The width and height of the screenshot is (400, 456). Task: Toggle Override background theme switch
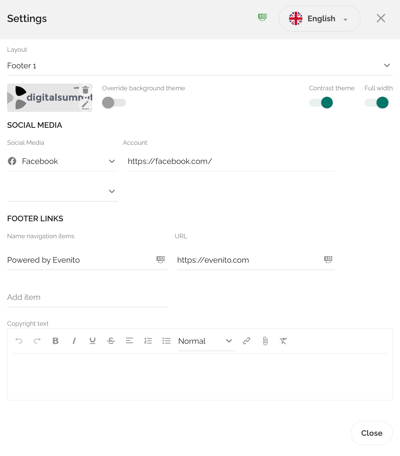[114, 103]
